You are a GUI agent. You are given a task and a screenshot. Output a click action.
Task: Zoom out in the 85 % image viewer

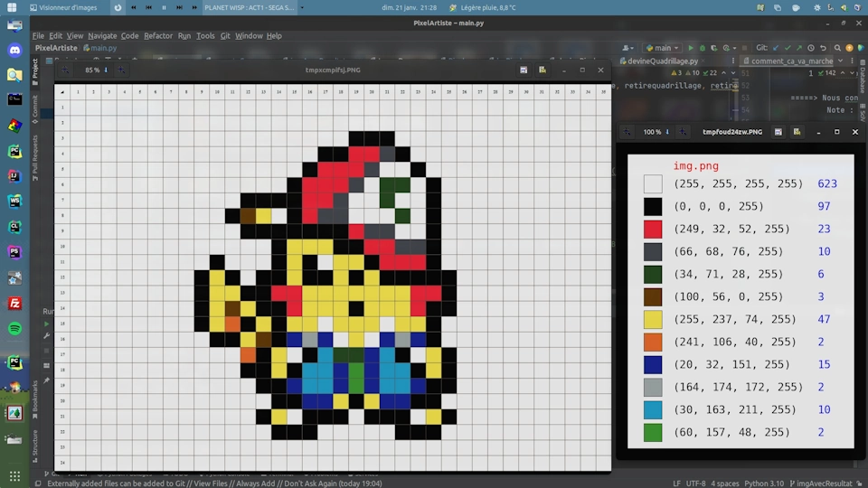pos(65,70)
